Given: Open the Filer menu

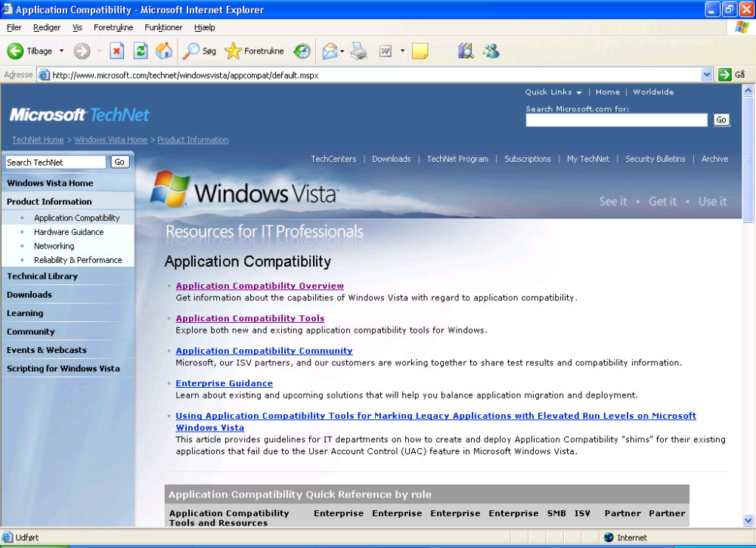Looking at the screenshot, I should coord(14,27).
